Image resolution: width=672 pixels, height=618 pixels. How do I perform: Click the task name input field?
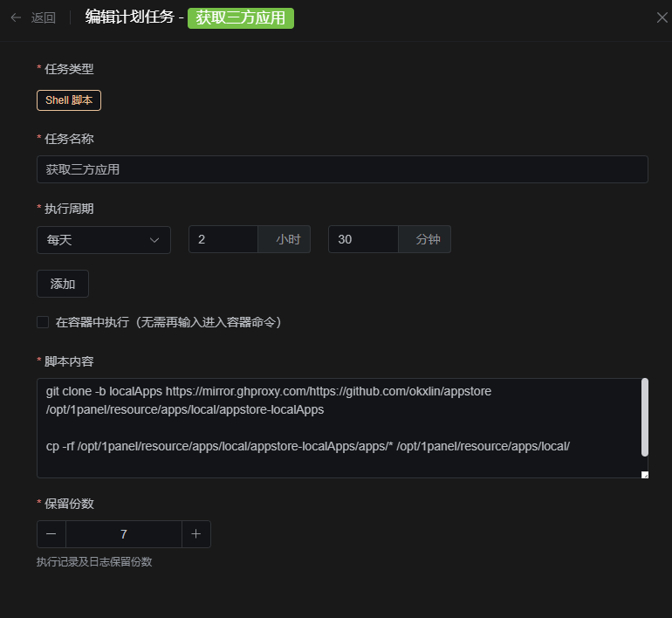[x=342, y=169]
